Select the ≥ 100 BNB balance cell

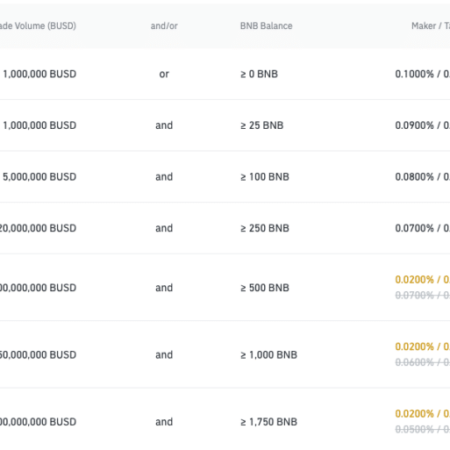(x=265, y=177)
